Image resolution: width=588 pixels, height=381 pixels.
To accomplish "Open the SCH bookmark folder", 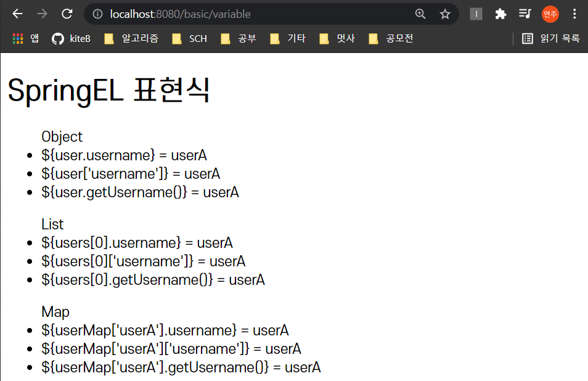I will click(189, 38).
